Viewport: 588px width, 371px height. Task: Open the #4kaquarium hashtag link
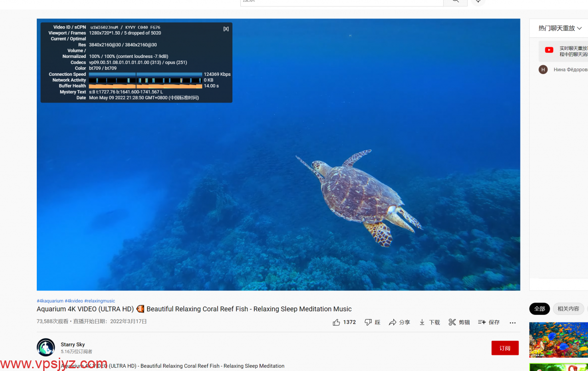(x=50, y=301)
